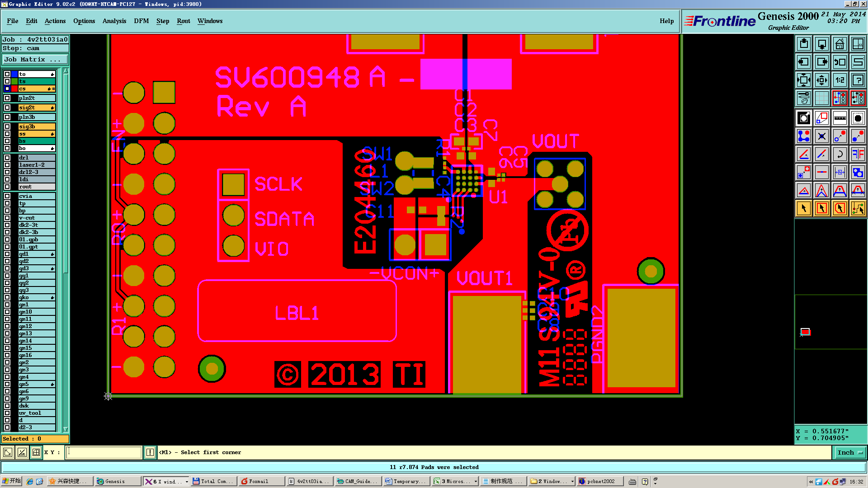Screen dimensions: 868x488
Task: Open the DFM menu
Action: point(141,21)
